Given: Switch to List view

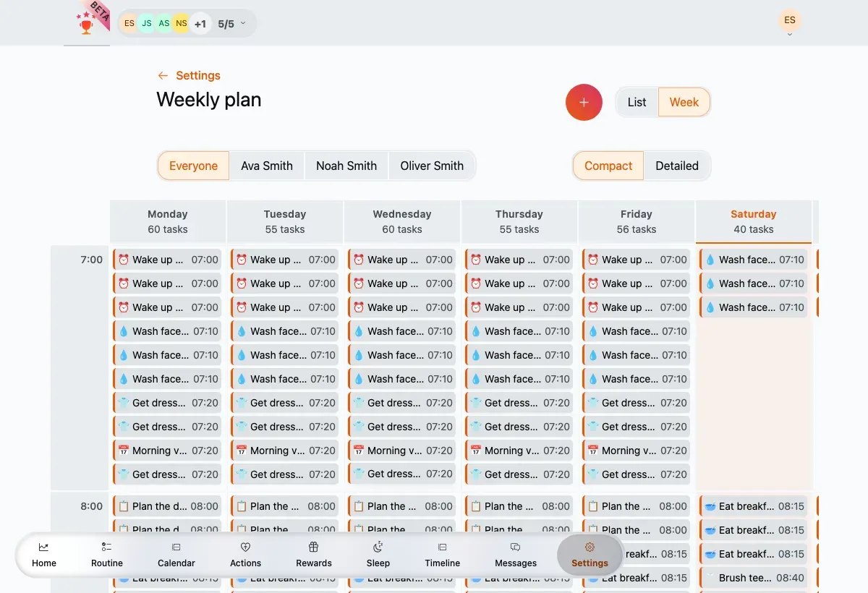Looking at the screenshot, I should (x=637, y=102).
